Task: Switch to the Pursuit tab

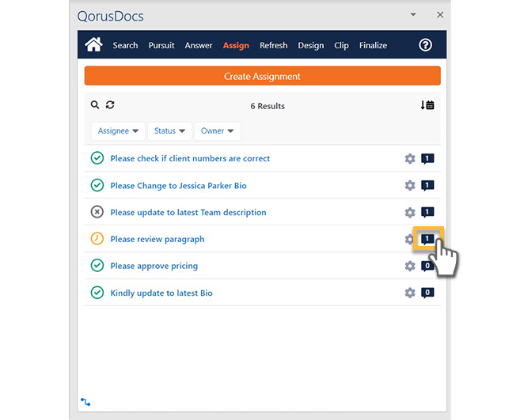Action: 161,46
